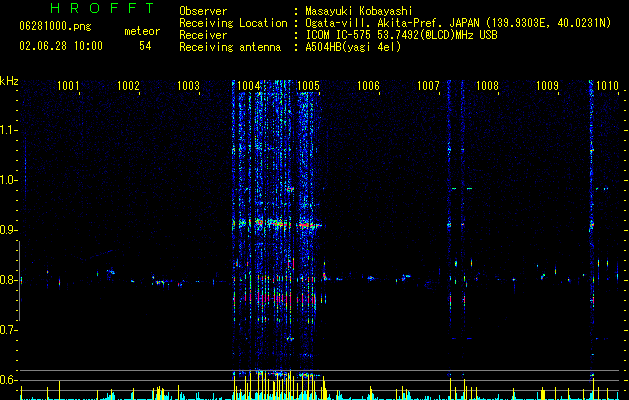Screen dimensions: 629x400
Task: Click time marker 1005
Action: 308,85
